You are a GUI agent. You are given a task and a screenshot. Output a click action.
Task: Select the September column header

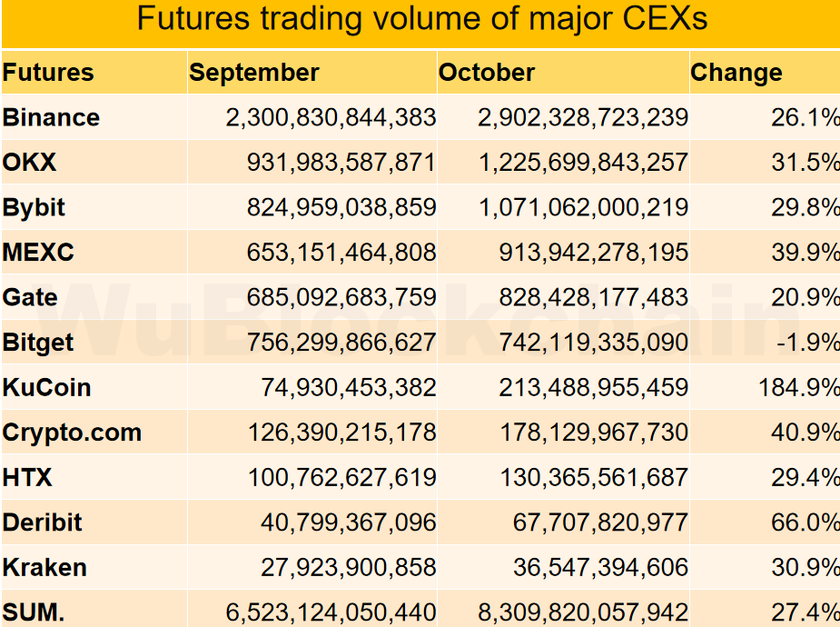[254, 73]
